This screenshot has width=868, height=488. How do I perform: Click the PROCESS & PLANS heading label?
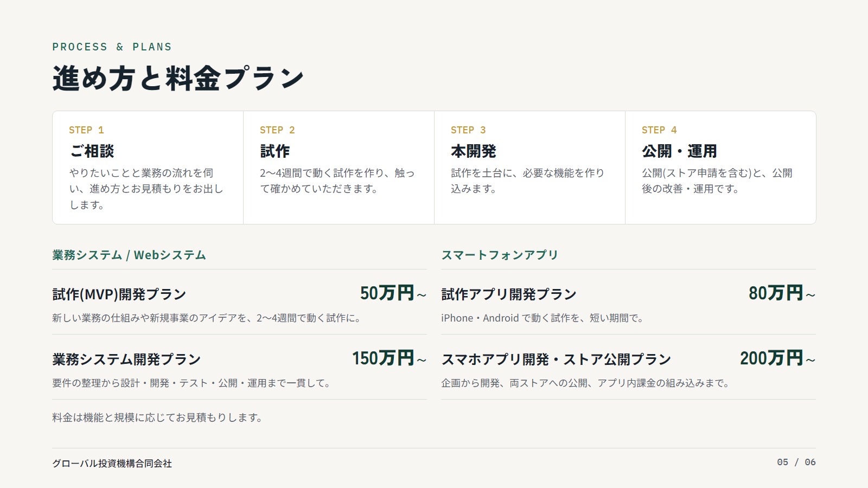(x=112, y=47)
